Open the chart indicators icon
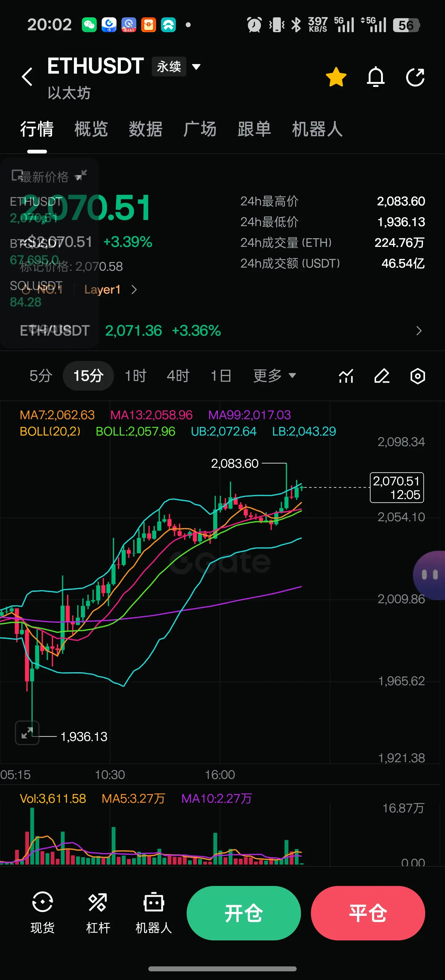The width and height of the screenshot is (445, 980). tap(346, 376)
